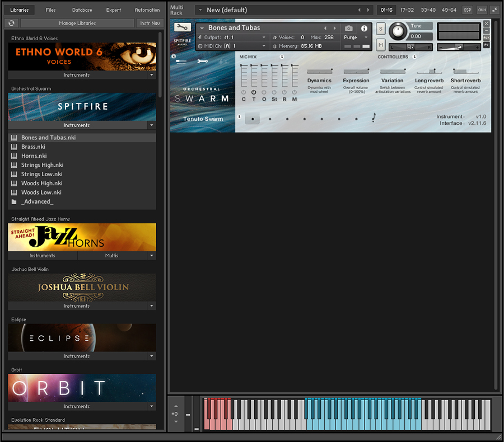Click Manage Libraries button
The image size is (504, 442).
coord(77,23)
